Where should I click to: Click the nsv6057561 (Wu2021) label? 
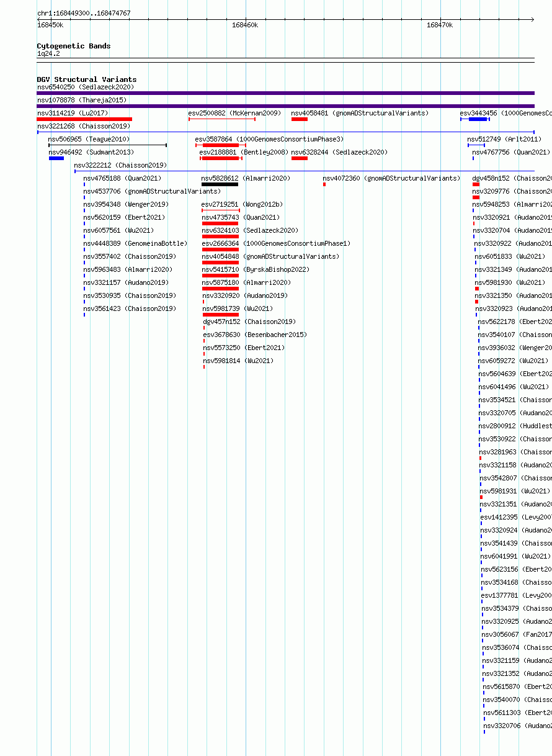click(118, 230)
